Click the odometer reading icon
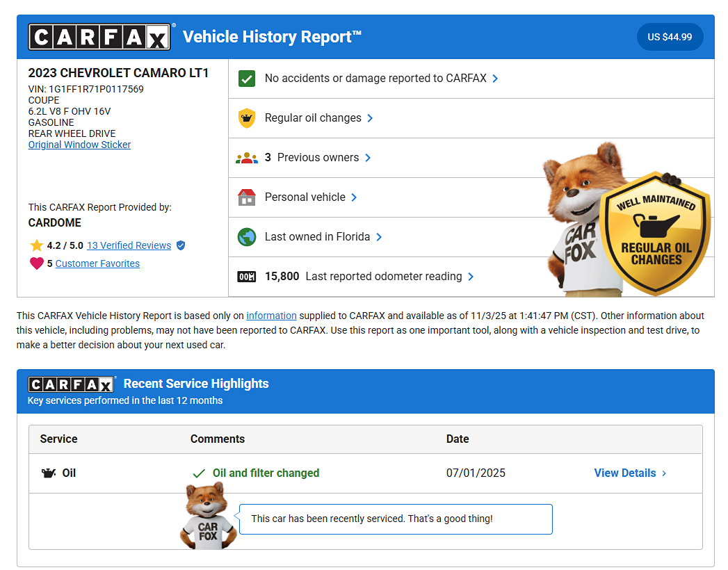The height and width of the screenshot is (570, 728). pos(246,277)
